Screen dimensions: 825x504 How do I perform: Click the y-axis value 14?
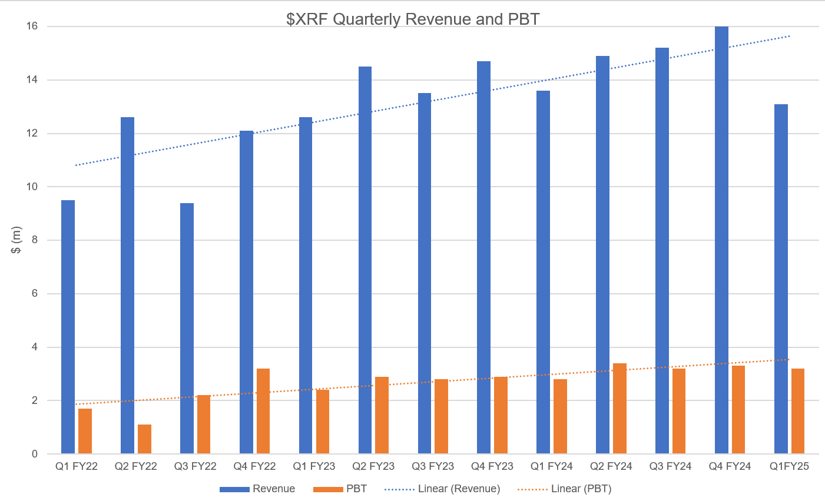[x=32, y=80]
